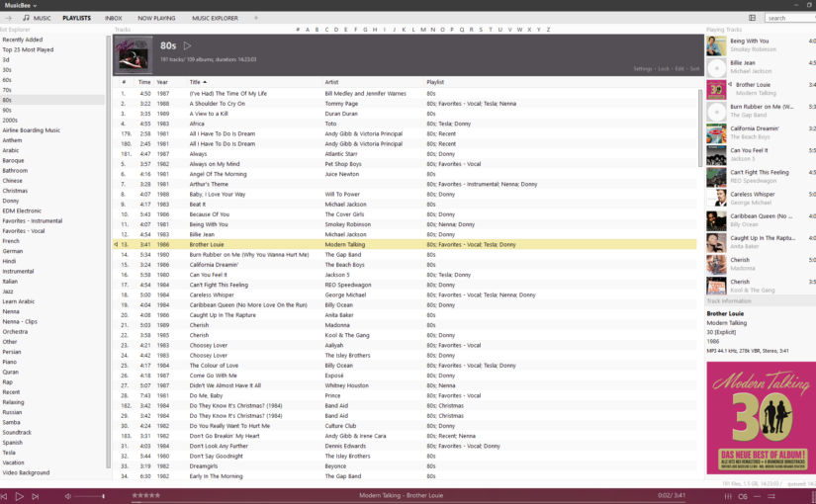Click the Brother Louie playing-tracks thumbnail
Viewport: 816px width, 504px height.
coord(716,90)
